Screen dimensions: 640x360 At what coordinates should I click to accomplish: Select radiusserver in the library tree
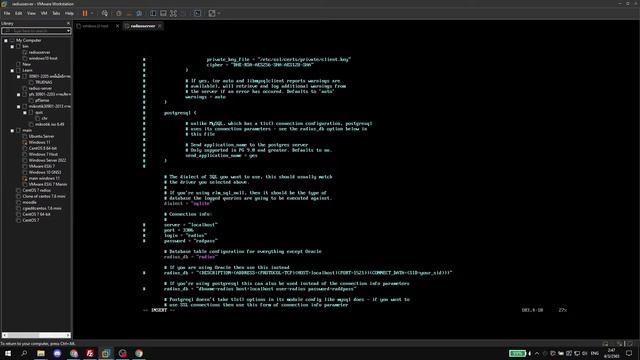pyautogui.click(x=39, y=52)
